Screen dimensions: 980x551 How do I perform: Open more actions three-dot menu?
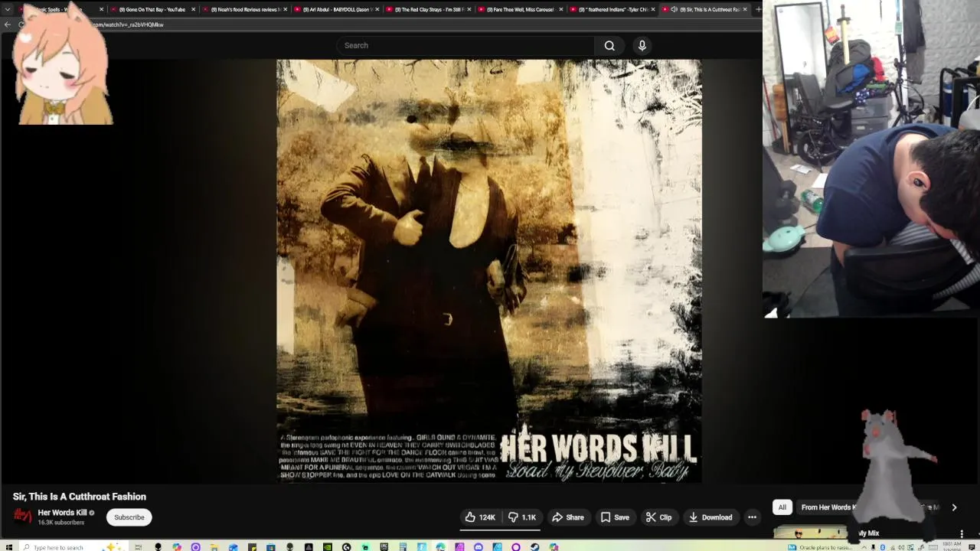click(752, 517)
